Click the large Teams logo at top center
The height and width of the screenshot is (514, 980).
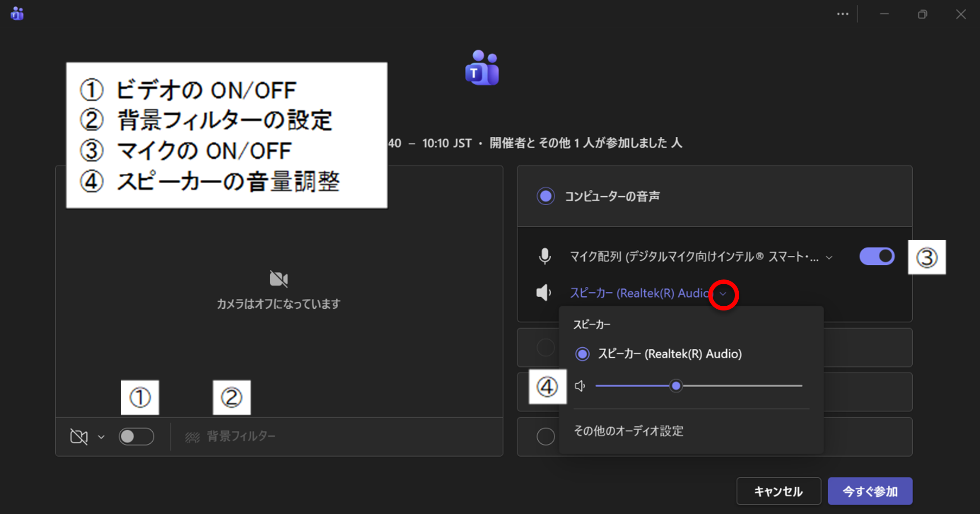[482, 68]
